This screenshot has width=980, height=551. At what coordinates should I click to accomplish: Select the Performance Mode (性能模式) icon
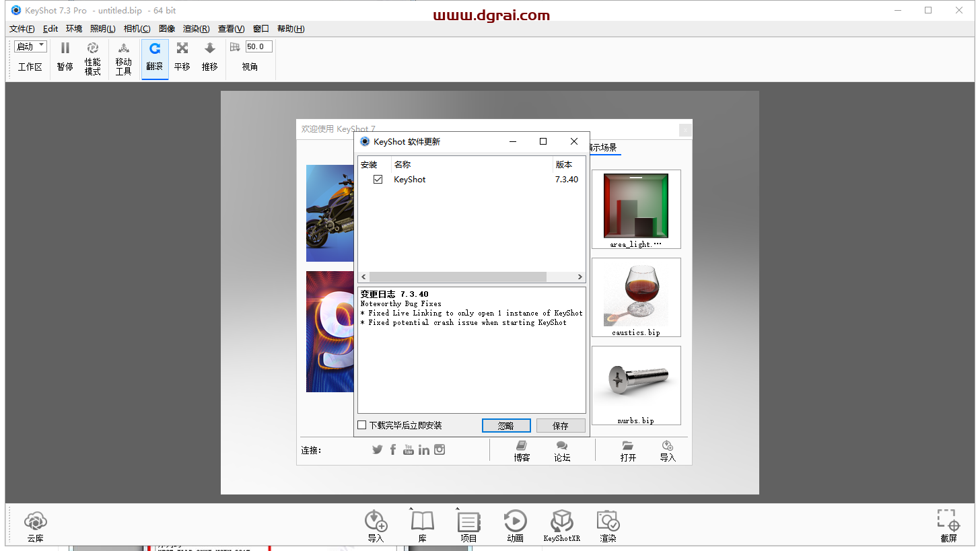(93, 48)
